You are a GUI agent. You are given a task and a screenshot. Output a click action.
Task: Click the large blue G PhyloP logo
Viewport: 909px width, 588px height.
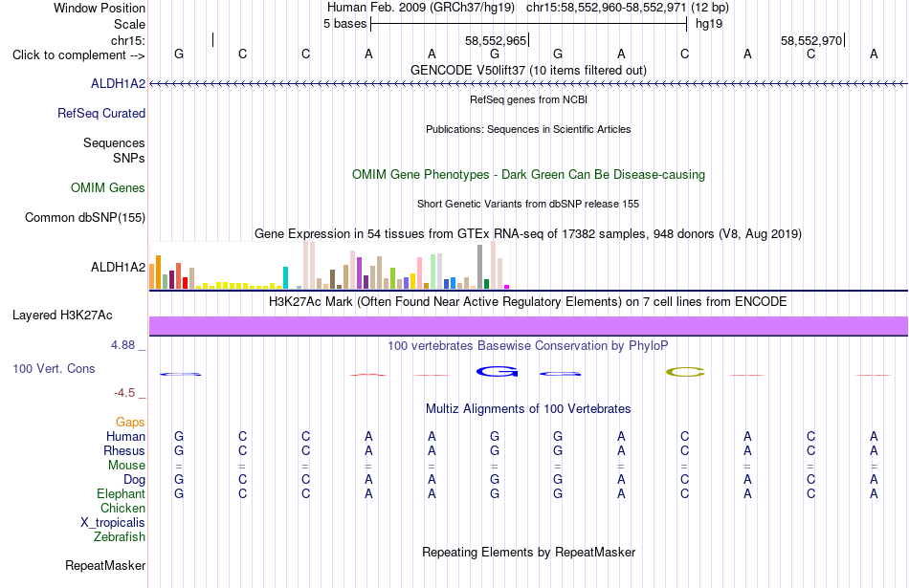(x=497, y=372)
